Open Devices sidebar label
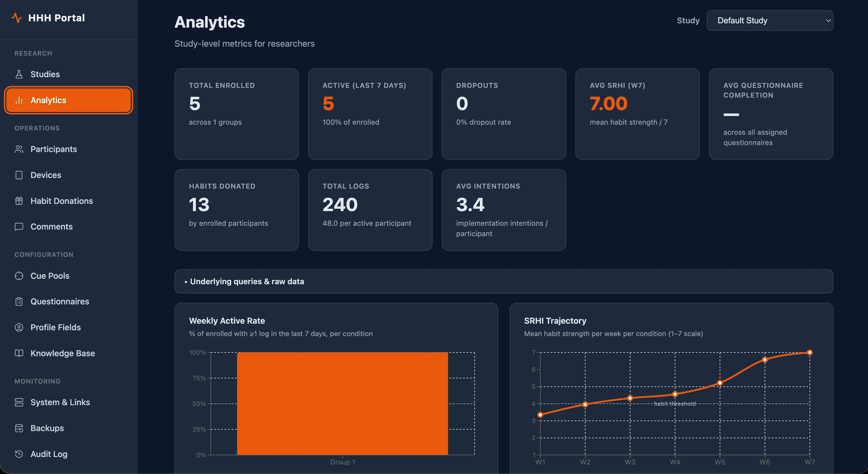Viewport: 868px width, 474px height. [46, 175]
